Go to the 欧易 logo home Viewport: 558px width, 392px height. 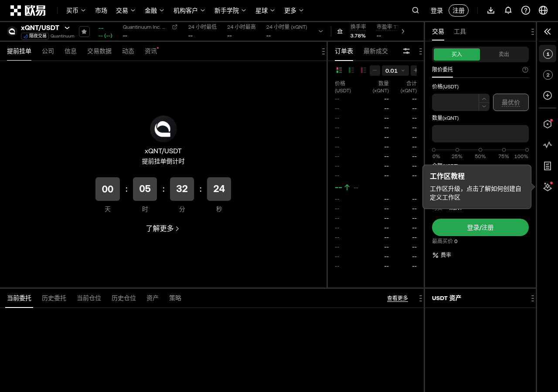tap(28, 10)
